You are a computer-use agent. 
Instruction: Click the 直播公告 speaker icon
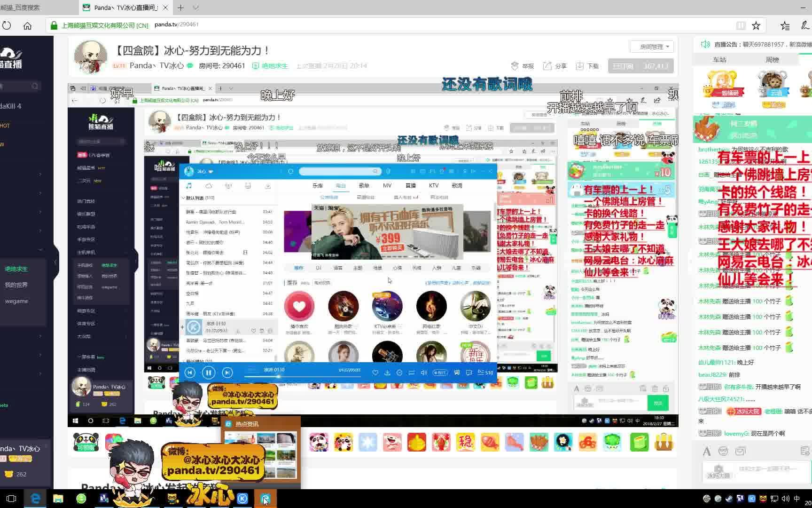pos(705,44)
